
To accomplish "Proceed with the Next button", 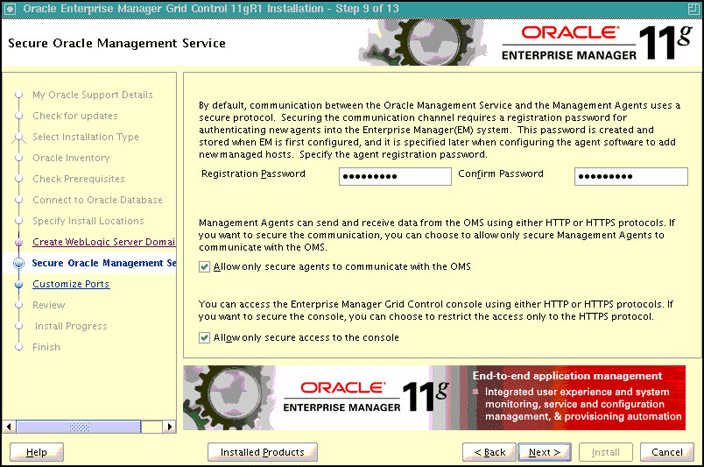I will [x=545, y=452].
